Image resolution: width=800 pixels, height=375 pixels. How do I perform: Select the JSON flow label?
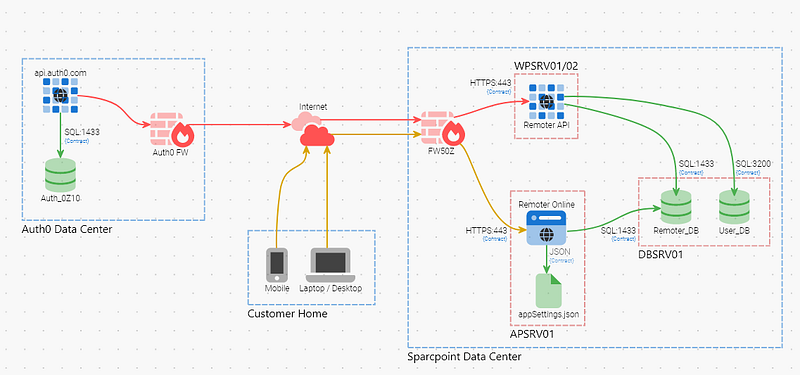(560, 252)
